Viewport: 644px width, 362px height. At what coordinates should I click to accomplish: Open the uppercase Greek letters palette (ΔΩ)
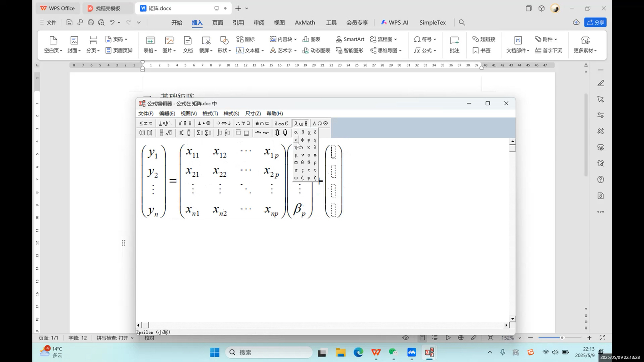click(x=320, y=123)
